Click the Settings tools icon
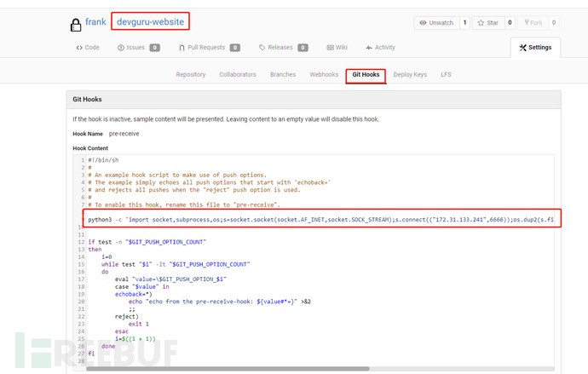588x374 pixels. click(522, 48)
